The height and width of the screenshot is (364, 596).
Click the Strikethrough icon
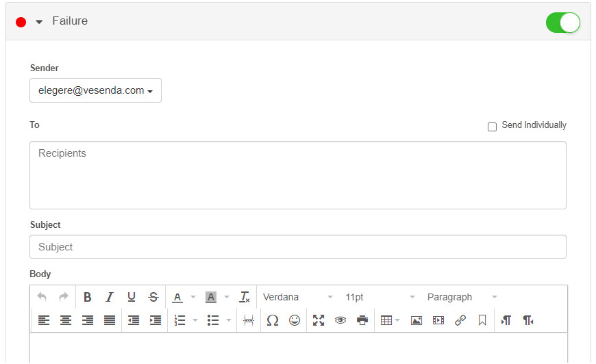pos(153,297)
